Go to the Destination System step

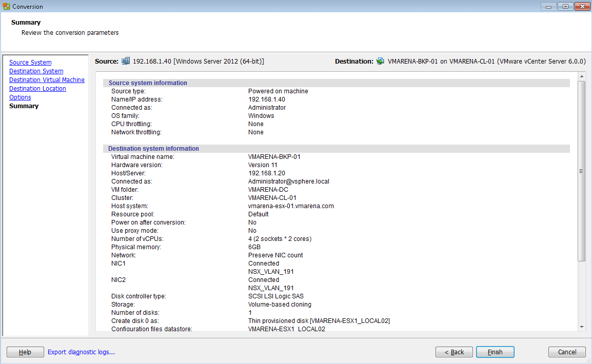click(x=36, y=71)
